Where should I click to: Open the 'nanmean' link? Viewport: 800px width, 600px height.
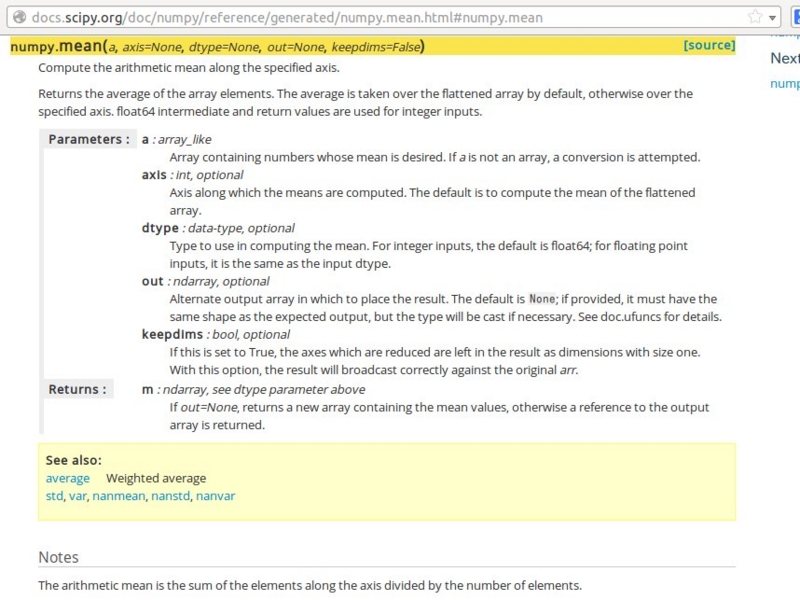pyautogui.click(x=118, y=496)
